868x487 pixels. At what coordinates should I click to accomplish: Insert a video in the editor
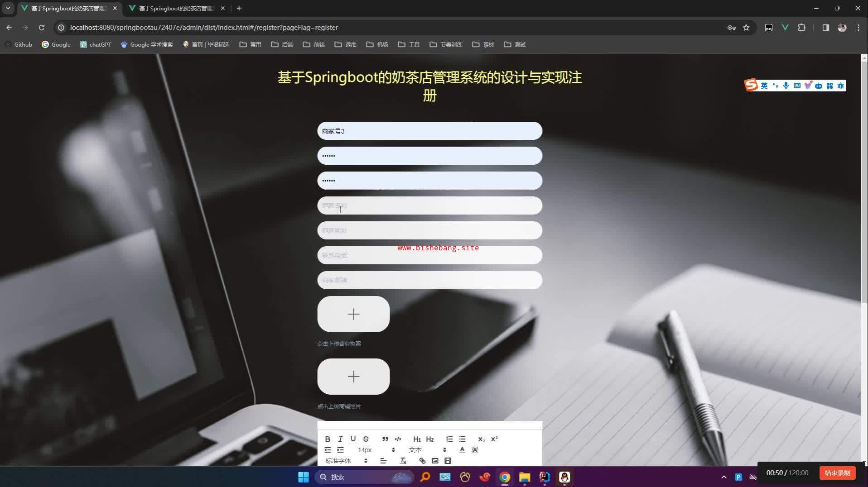pyautogui.click(x=448, y=461)
